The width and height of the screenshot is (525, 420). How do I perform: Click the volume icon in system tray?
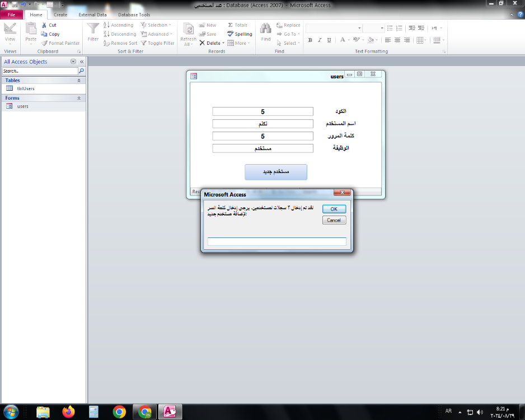point(480,412)
